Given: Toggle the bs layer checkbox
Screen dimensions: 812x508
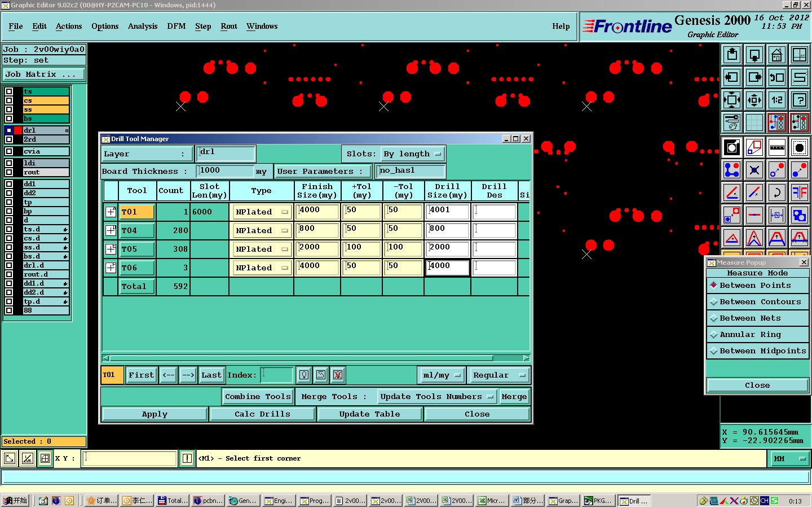Looking at the screenshot, I should (9, 119).
